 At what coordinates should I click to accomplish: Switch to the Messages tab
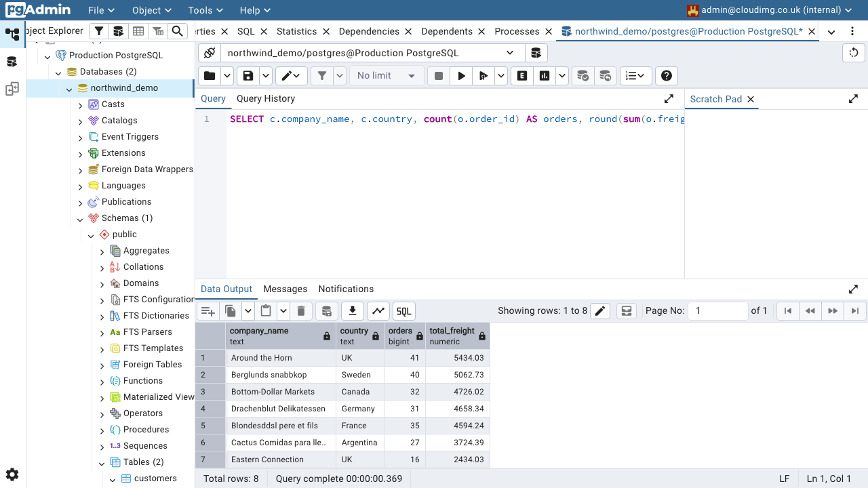tap(285, 289)
